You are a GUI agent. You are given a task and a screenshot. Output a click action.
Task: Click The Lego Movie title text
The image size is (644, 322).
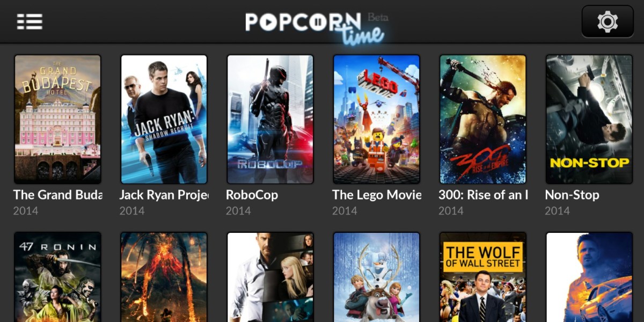point(377,195)
